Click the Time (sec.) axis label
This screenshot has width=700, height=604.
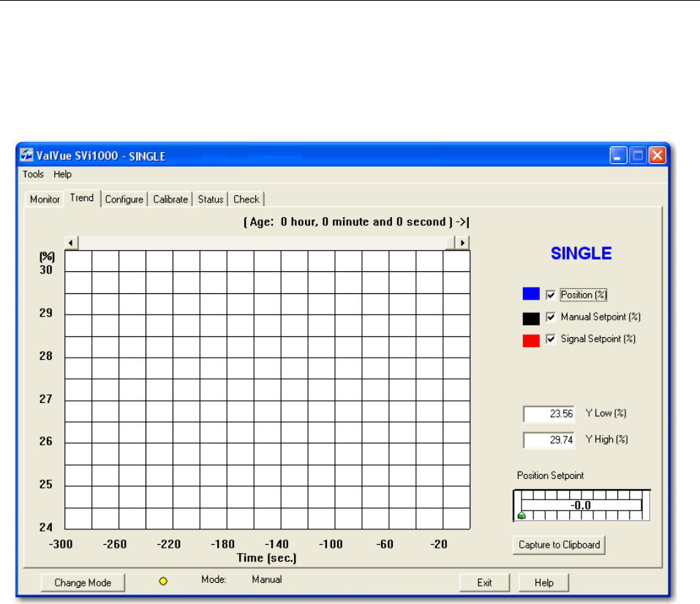click(267, 558)
